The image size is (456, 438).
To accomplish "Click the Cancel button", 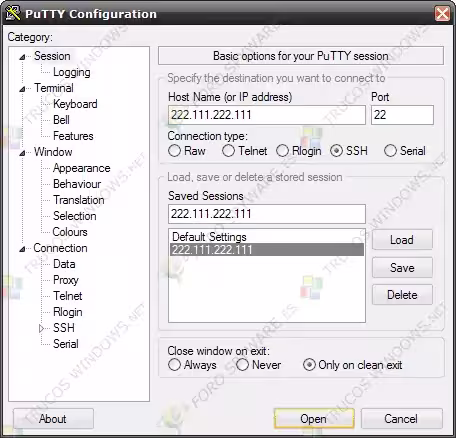I will [402, 418].
